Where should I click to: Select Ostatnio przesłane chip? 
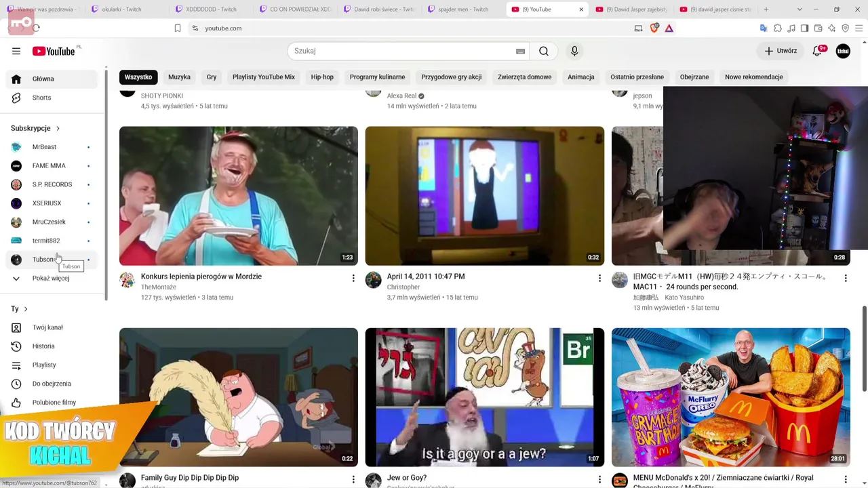point(637,77)
